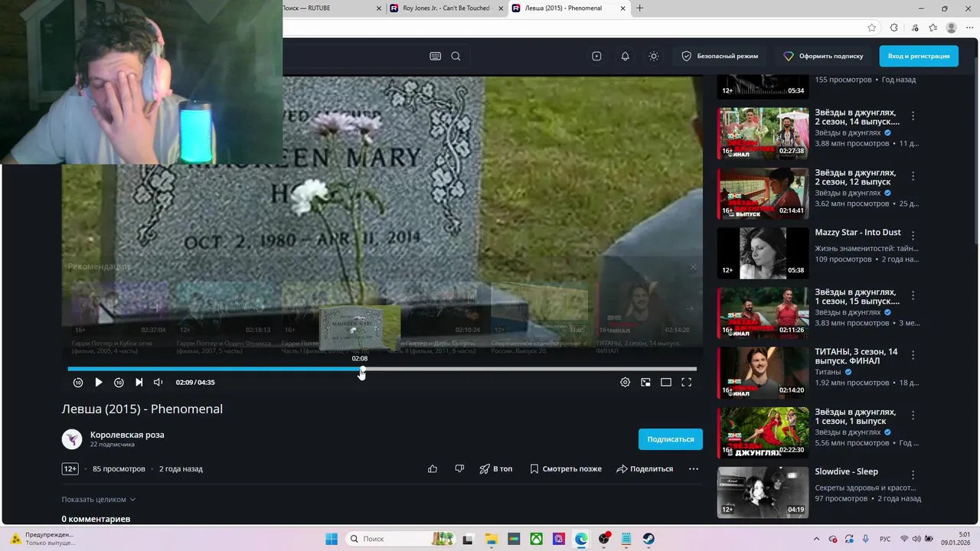980x551 pixels.
Task: Open options for Звёзды в джунглях 12 выпуск
Action: tap(913, 176)
